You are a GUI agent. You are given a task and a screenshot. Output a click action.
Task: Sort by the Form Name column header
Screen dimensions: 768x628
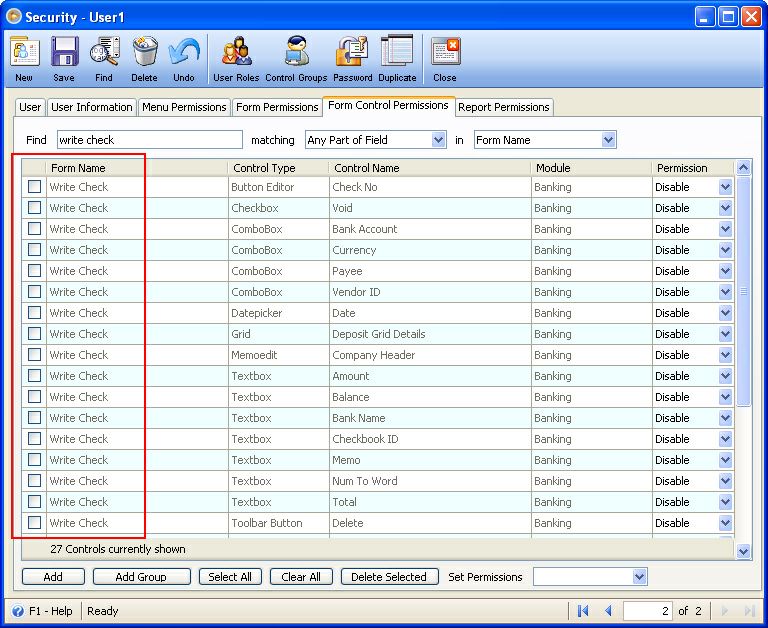(137, 168)
